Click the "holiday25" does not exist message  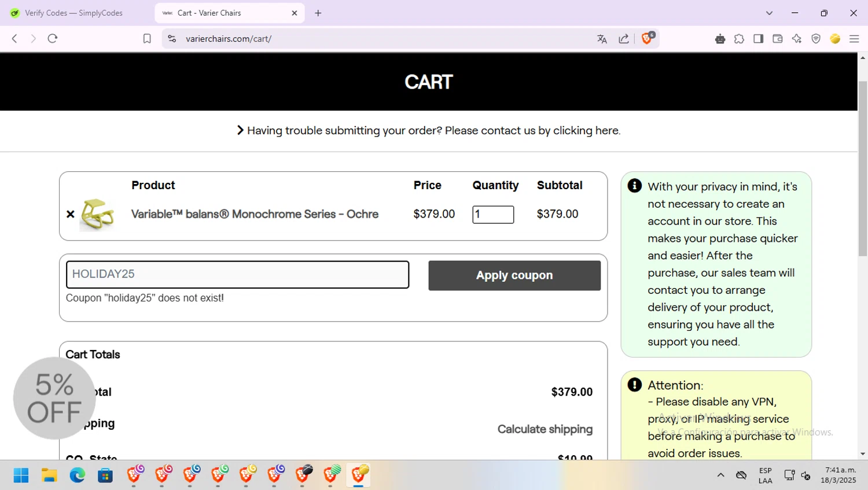(x=145, y=298)
